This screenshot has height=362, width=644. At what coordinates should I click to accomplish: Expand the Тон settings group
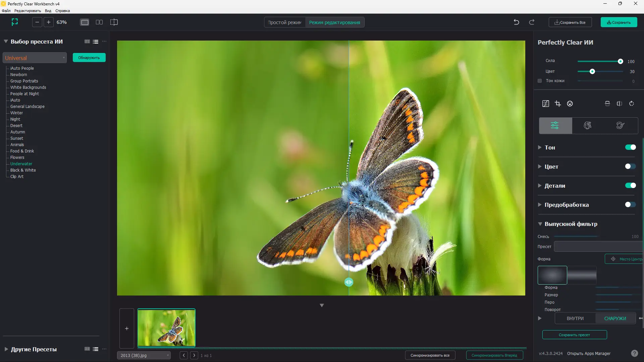point(540,147)
